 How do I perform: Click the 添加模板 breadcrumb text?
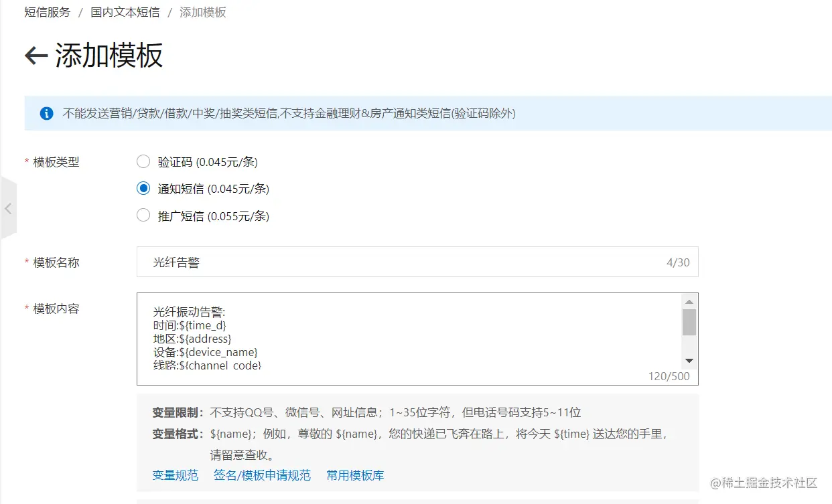coord(203,12)
